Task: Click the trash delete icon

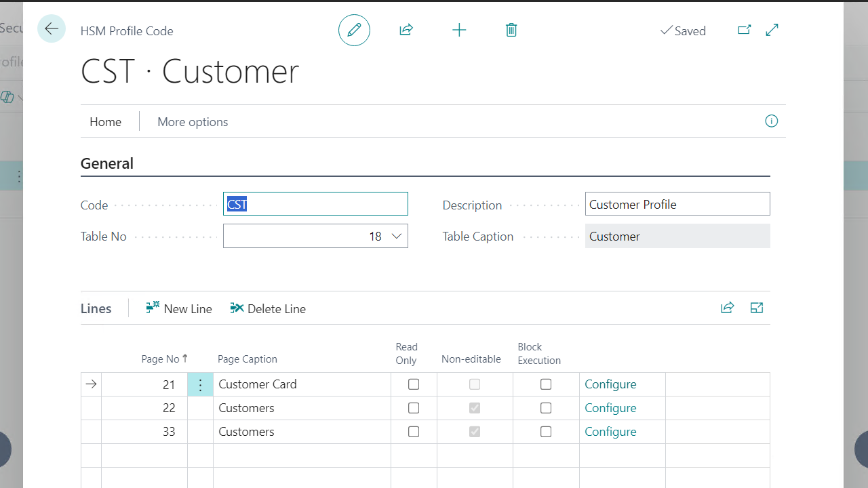Action: coord(511,30)
